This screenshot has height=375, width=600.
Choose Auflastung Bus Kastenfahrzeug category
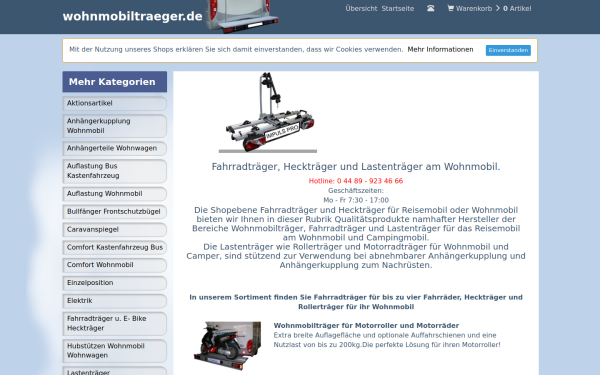coord(114,171)
